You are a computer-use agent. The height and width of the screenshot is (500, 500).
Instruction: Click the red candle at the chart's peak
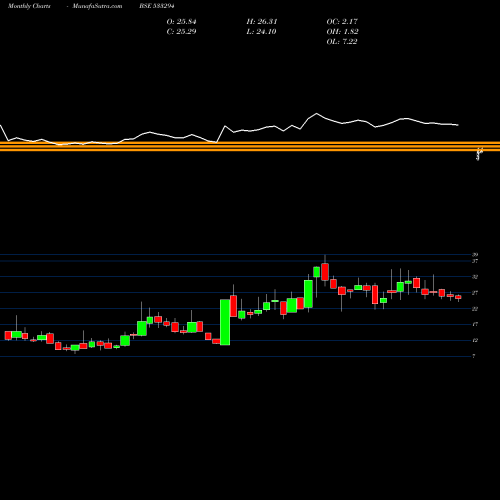(325, 272)
